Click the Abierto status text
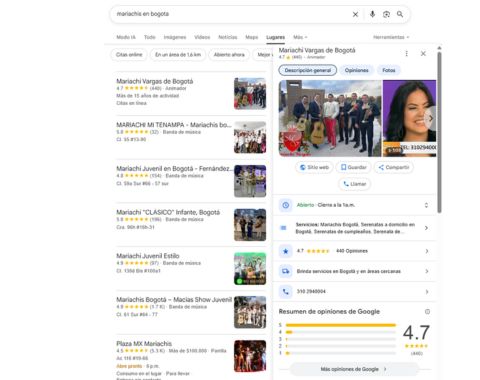 [305, 205]
